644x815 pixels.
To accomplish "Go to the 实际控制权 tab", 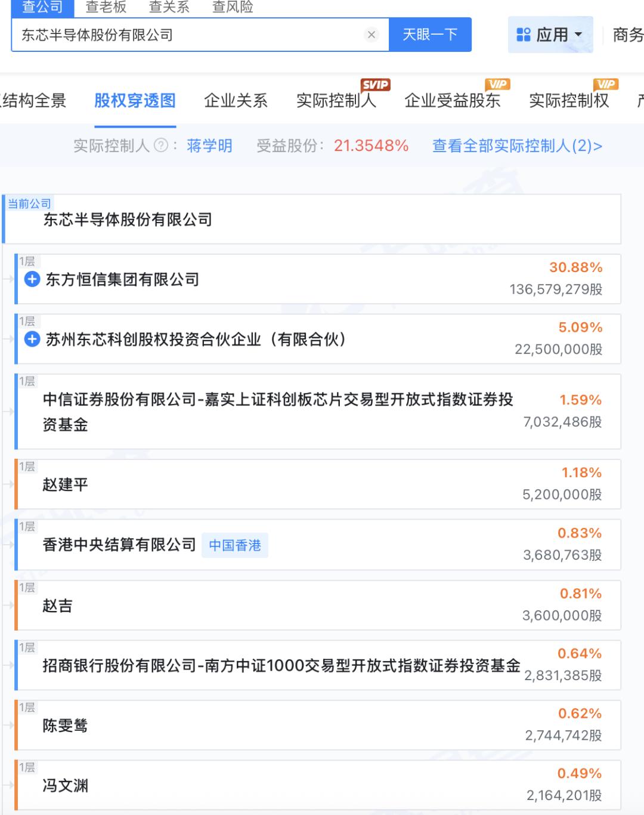I will coord(569,101).
